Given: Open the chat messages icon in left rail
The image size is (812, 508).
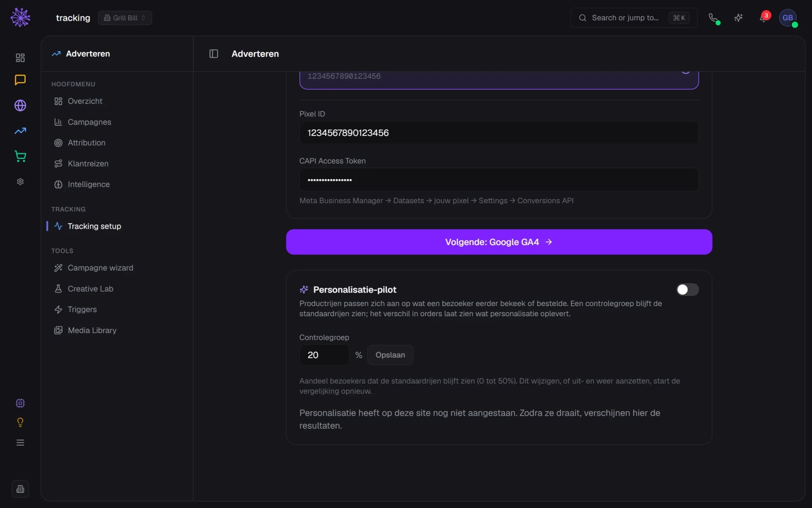Looking at the screenshot, I should (20, 80).
